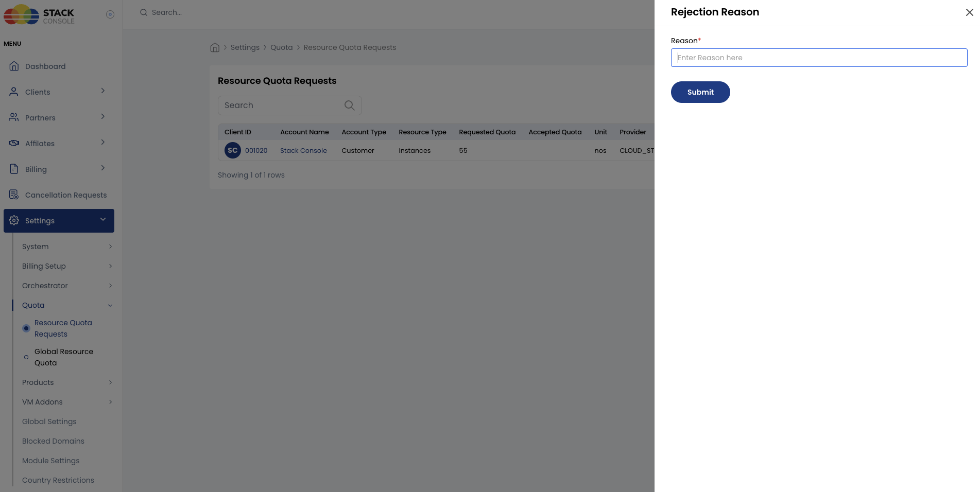
Task: Expand the Affiliates menu chevron
Action: (103, 142)
